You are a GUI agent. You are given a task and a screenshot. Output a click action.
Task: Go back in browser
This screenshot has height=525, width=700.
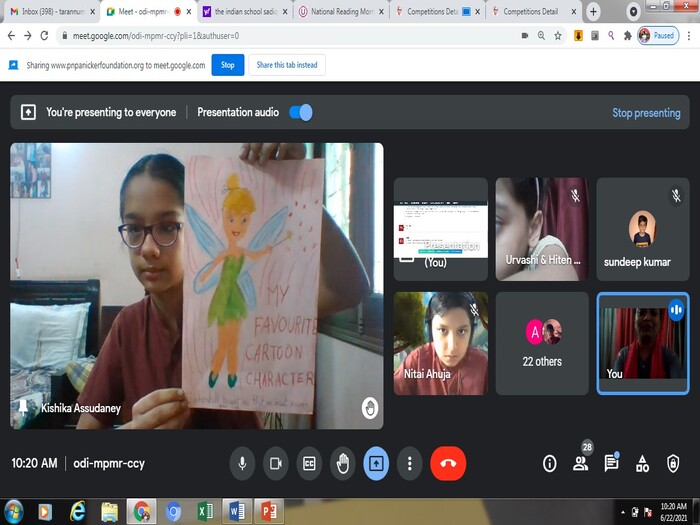pos(12,36)
